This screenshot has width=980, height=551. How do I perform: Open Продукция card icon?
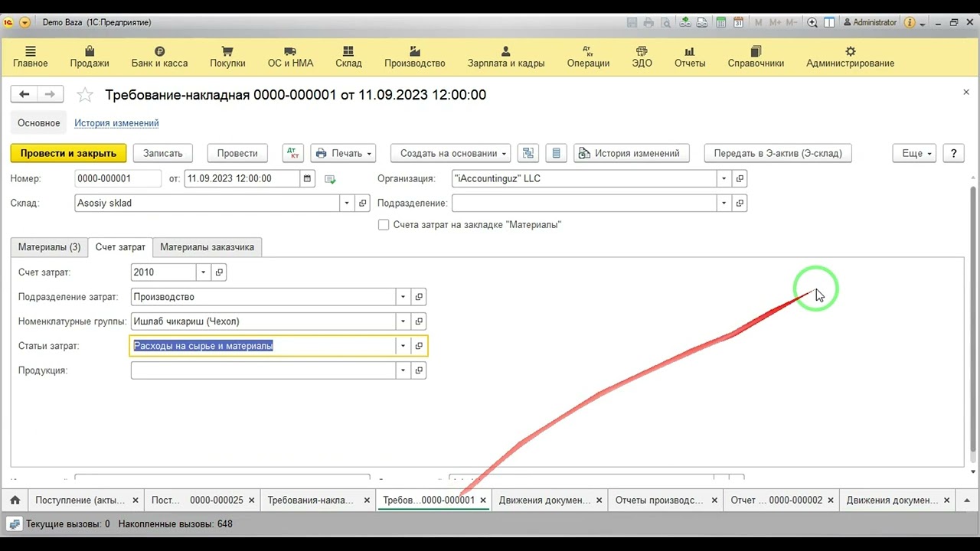click(x=419, y=370)
